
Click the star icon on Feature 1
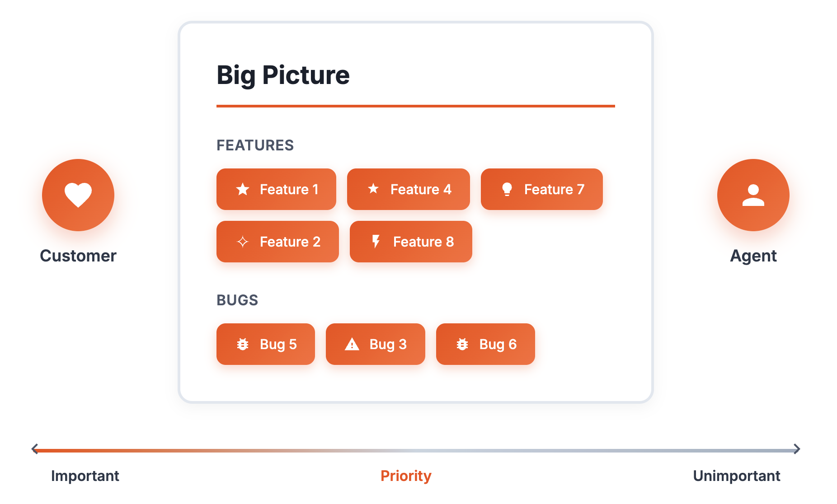(x=243, y=189)
